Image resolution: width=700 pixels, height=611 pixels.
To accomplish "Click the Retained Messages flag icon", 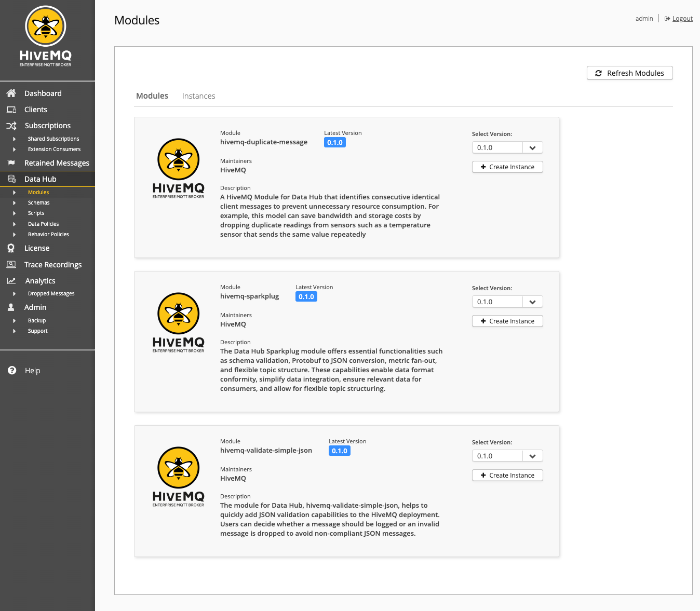I will pos(11,163).
